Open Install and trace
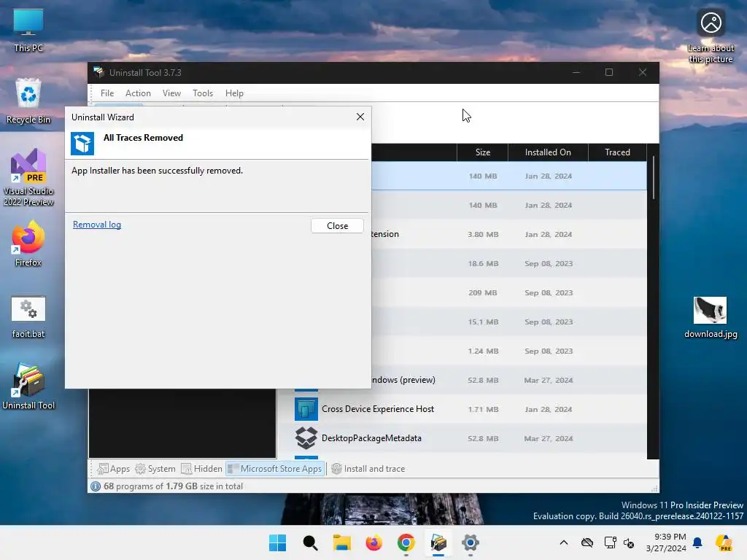747x560 pixels. click(368, 469)
